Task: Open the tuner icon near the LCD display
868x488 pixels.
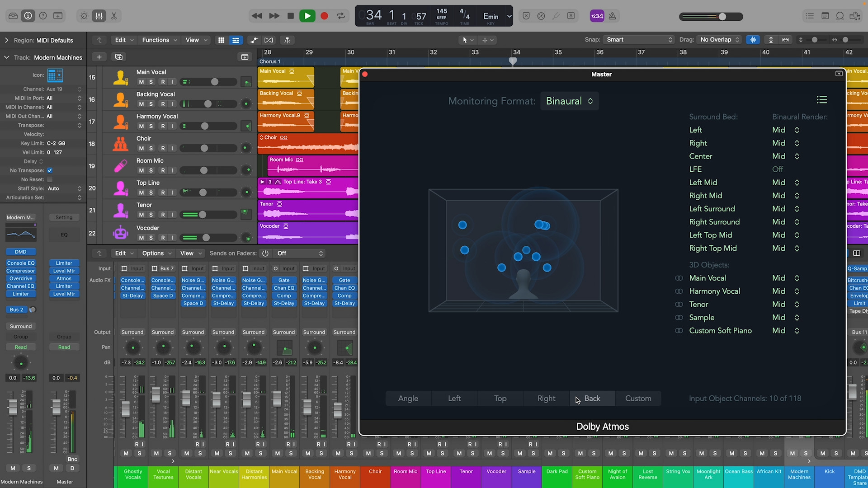Action: [x=557, y=16]
